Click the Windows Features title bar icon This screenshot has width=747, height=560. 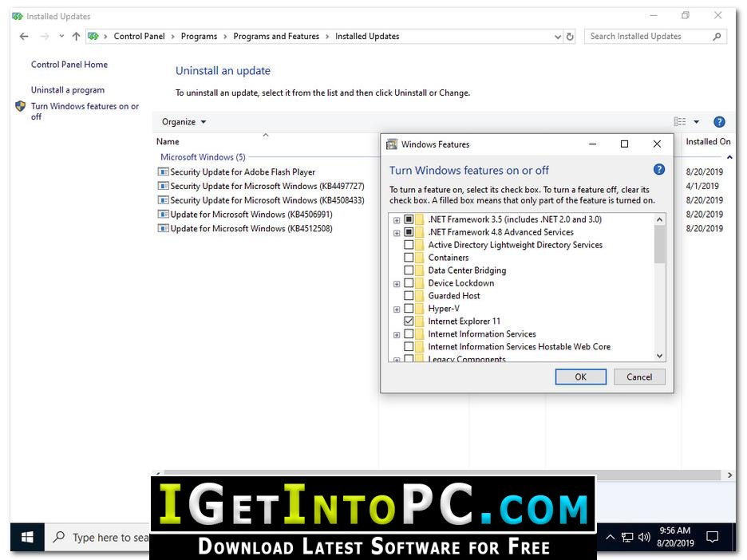pos(392,144)
